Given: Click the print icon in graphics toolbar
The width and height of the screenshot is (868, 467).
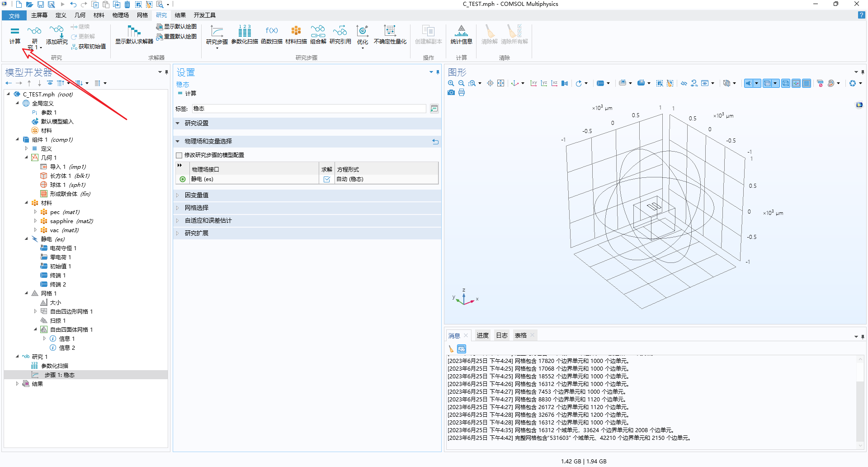Looking at the screenshot, I should point(462,92).
